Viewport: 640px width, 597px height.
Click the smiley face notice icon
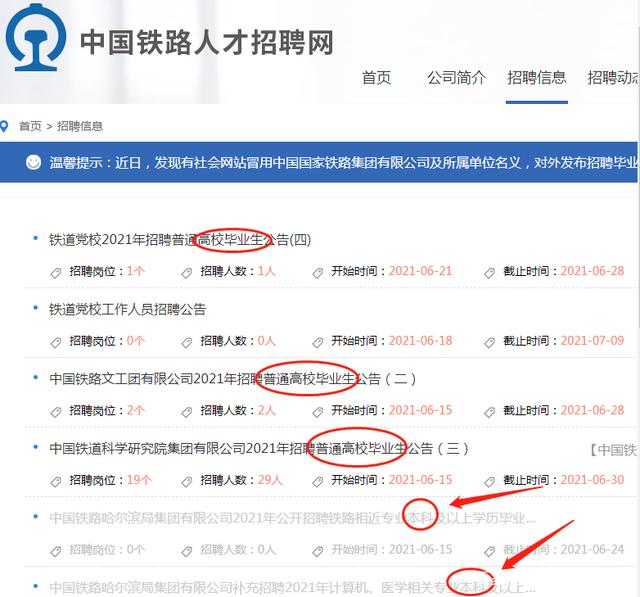pyautogui.click(x=34, y=161)
